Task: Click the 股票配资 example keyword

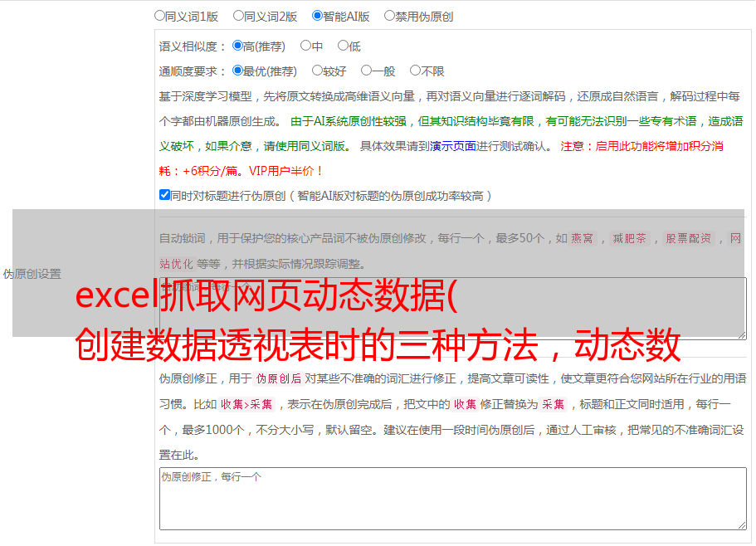Action: 689,238
